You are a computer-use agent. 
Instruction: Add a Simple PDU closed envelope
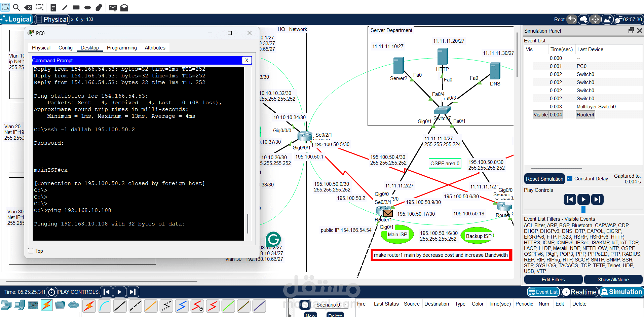(x=113, y=8)
